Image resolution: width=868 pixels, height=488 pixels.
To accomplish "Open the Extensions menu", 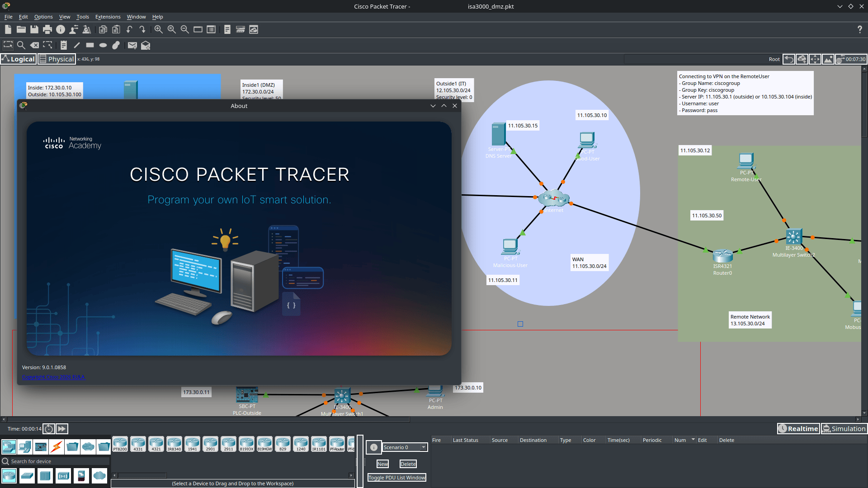I will 108,17.
